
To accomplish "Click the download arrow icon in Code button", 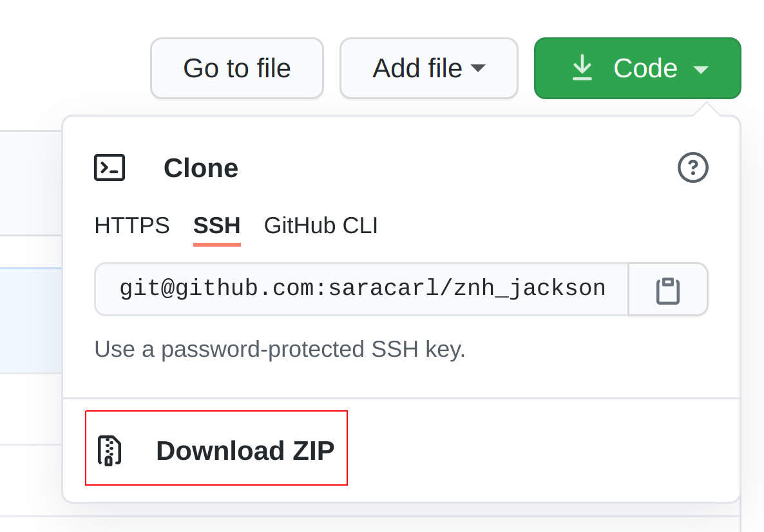I will (x=582, y=67).
